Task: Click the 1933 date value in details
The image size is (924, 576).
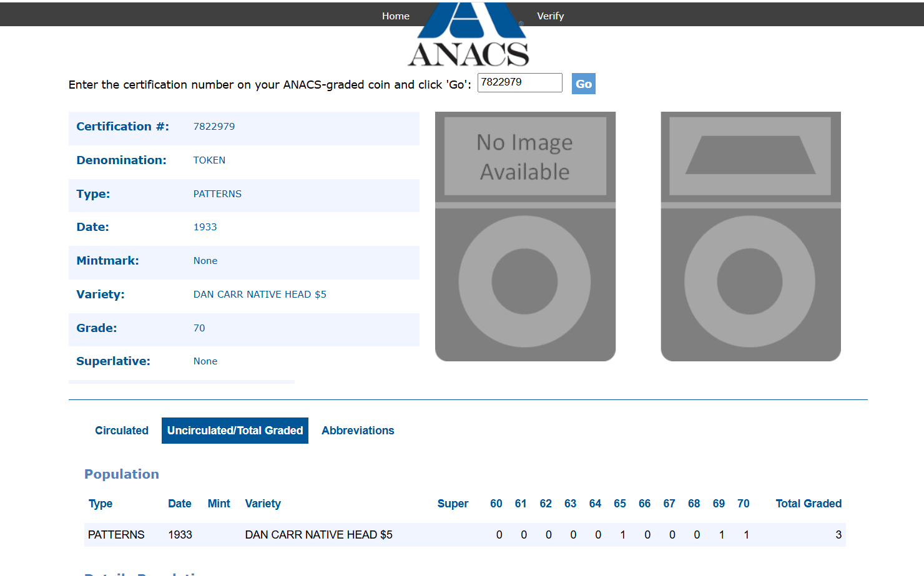Action: [205, 227]
